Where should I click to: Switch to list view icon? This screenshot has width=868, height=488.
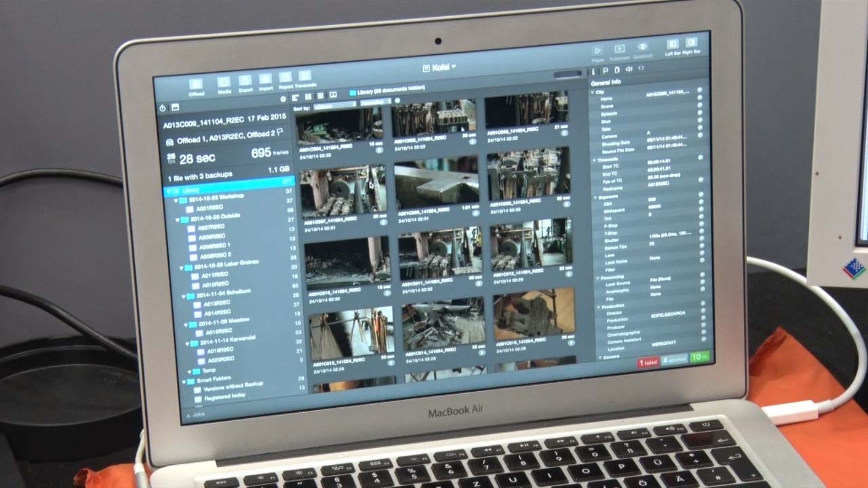pyautogui.click(x=296, y=98)
